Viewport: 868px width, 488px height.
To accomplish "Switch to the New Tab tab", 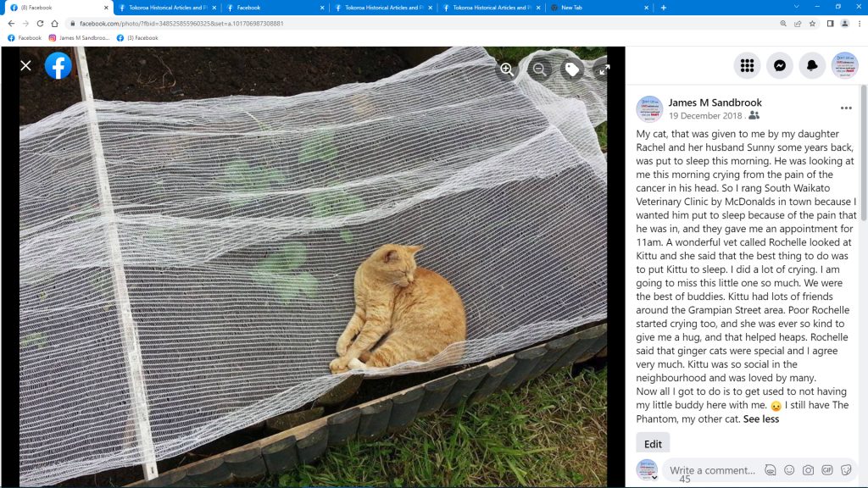I will point(598,8).
